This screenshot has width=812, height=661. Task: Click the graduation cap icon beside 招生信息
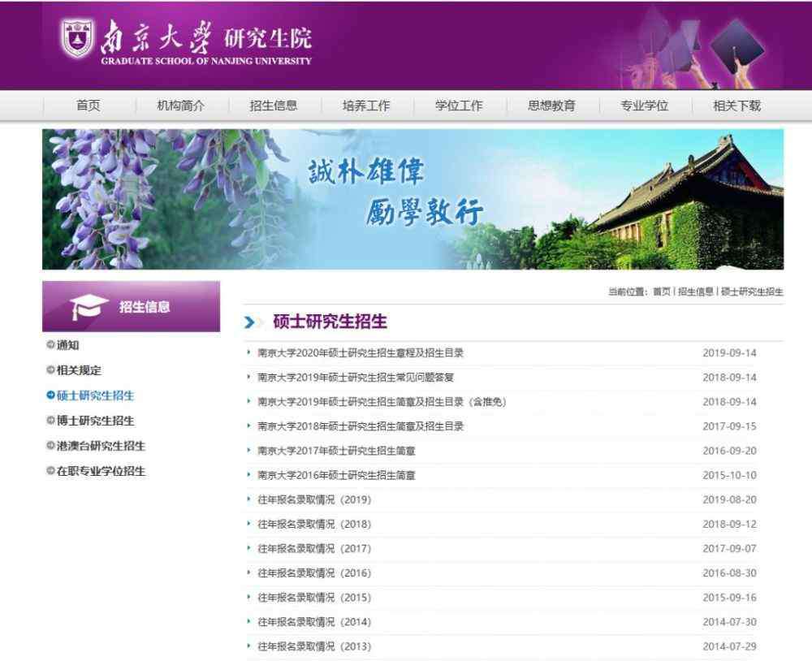pos(89,307)
